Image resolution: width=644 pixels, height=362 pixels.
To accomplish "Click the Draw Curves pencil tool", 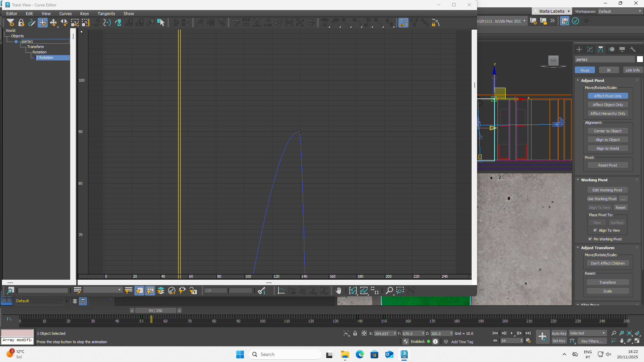I will click(32, 23).
